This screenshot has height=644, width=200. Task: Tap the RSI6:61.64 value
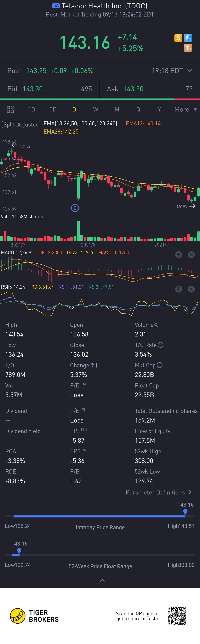[x=42, y=287]
